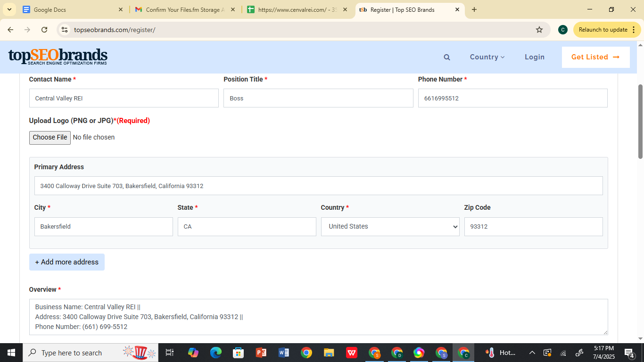
Task: Click the + Add more address button
Action: pyautogui.click(x=67, y=262)
